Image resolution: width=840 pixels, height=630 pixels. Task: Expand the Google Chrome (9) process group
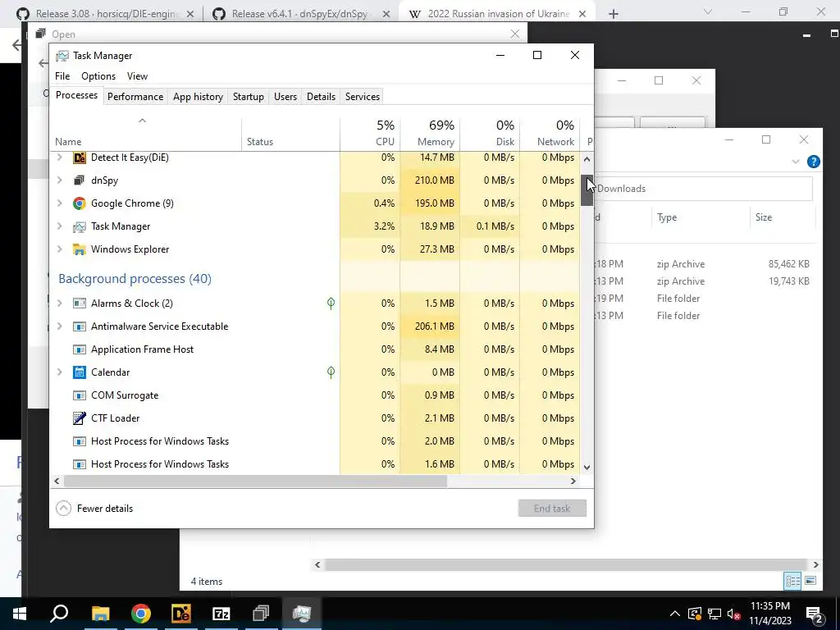coord(59,203)
